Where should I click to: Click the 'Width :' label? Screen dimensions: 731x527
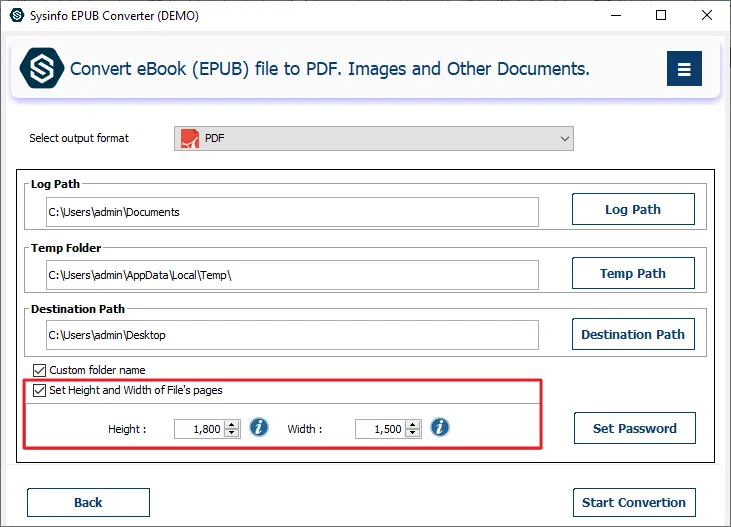[305, 429]
